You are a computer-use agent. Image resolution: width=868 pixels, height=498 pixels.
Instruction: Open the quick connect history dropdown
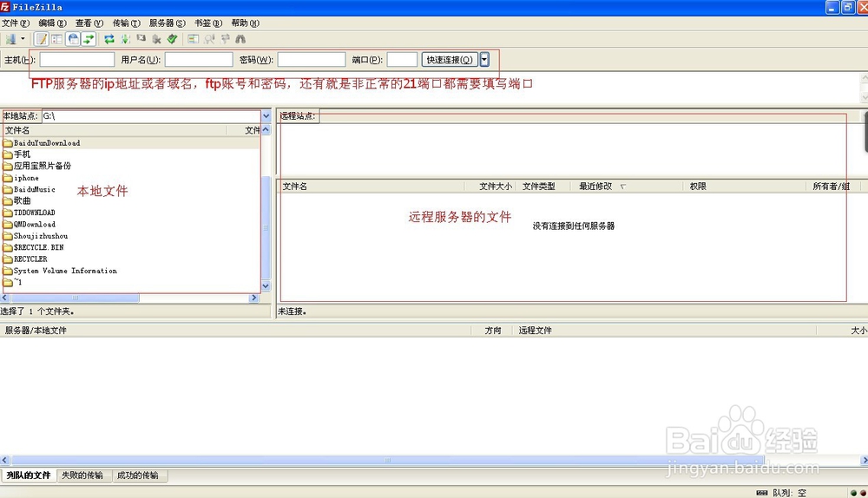click(484, 60)
